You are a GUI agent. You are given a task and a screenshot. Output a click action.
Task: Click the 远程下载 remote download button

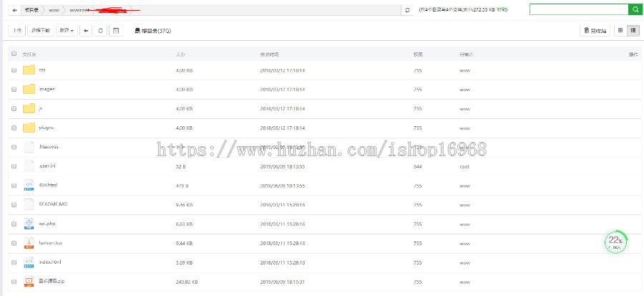point(41,30)
